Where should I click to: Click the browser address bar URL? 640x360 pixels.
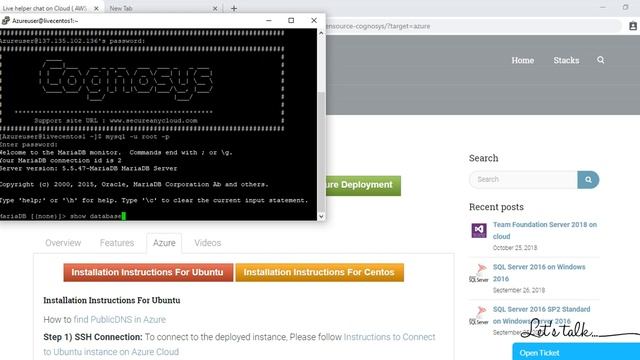tap(378, 26)
